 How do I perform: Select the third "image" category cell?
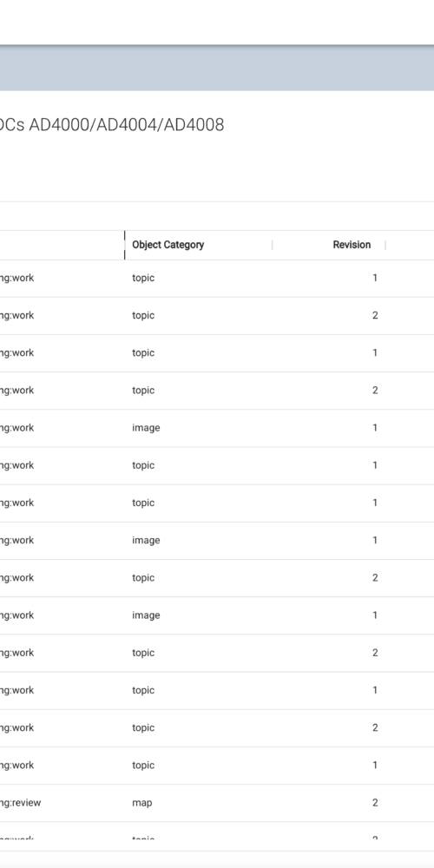[x=146, y=615]
